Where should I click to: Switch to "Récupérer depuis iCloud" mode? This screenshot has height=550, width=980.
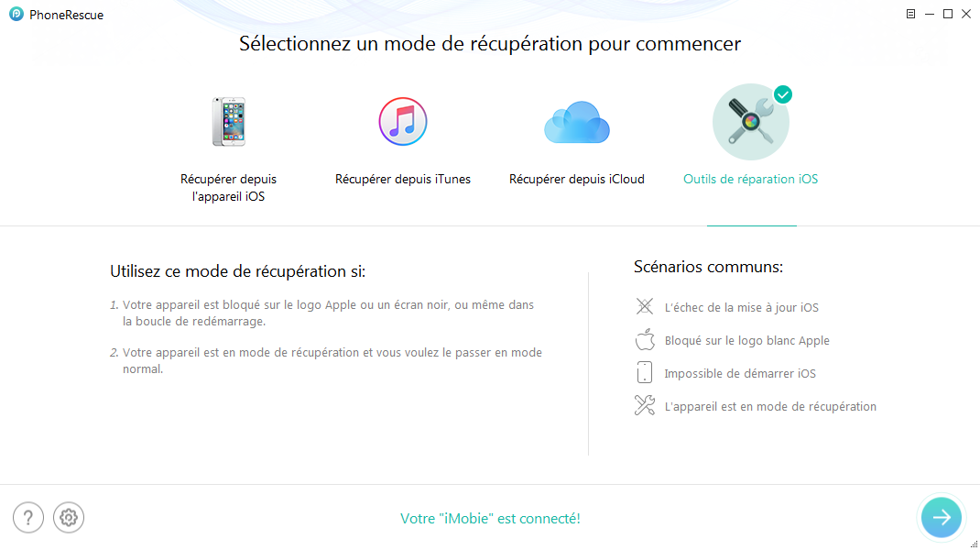coord(576,180)
